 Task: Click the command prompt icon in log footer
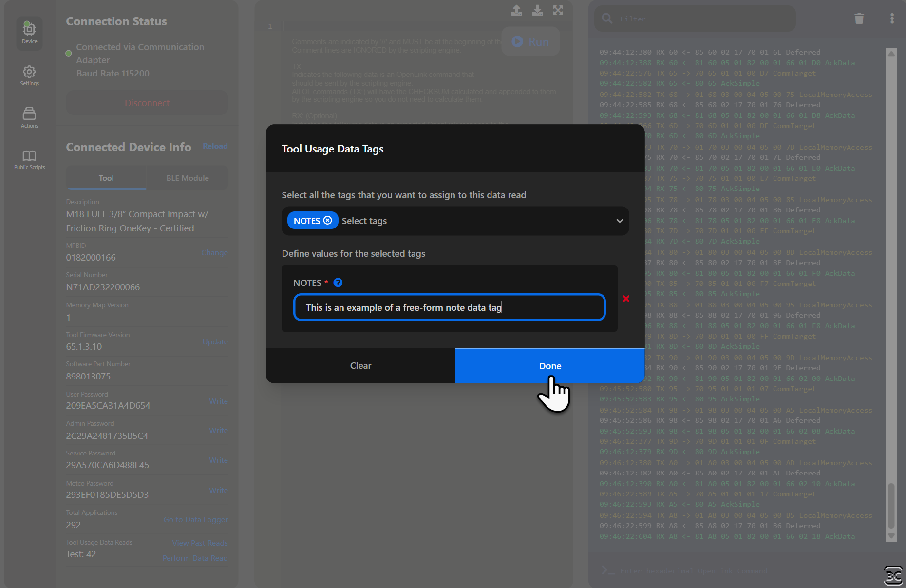608,570
